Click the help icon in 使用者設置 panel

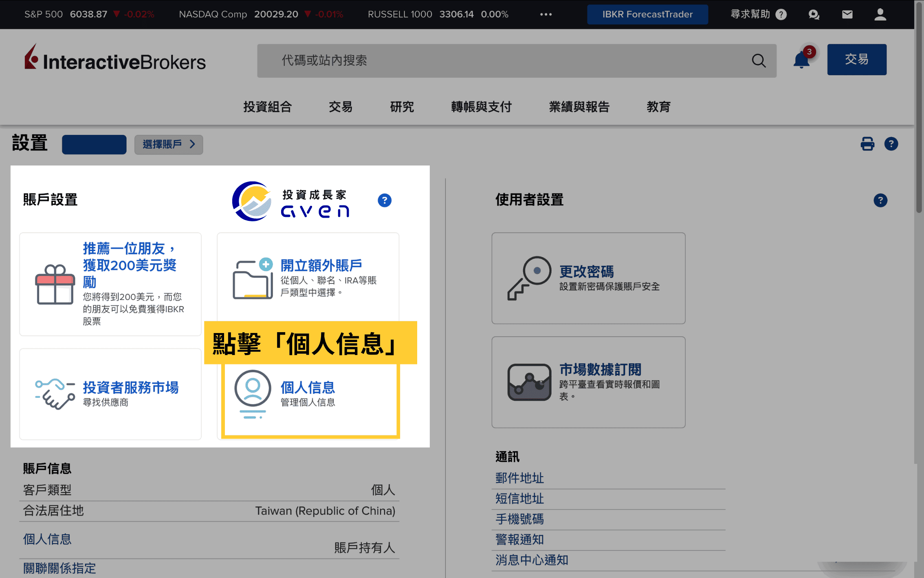point(880,200)
